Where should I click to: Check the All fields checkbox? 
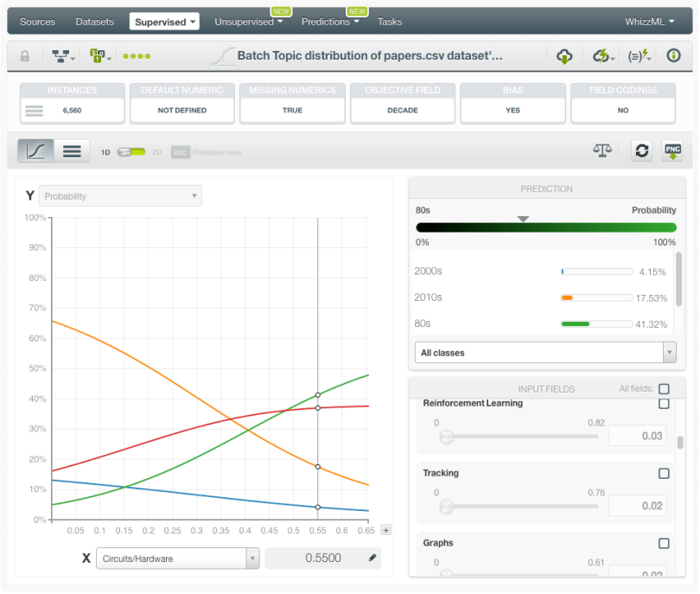pos(664,389)
